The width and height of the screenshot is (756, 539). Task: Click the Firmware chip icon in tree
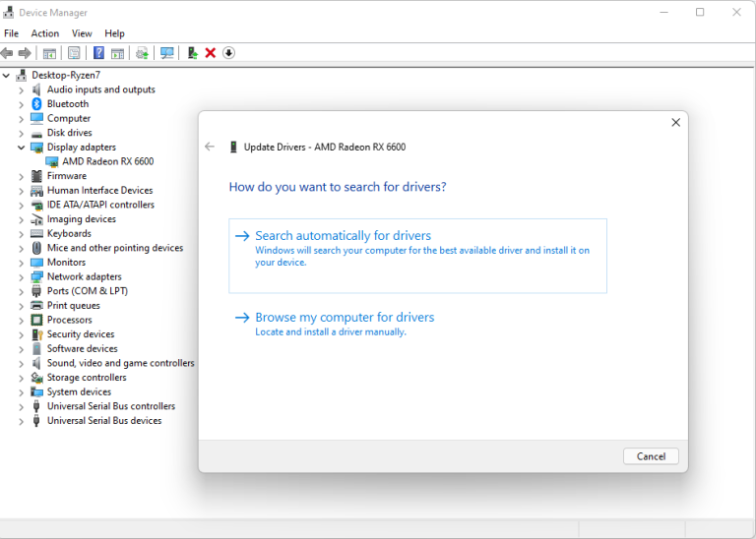coord(36,176)
